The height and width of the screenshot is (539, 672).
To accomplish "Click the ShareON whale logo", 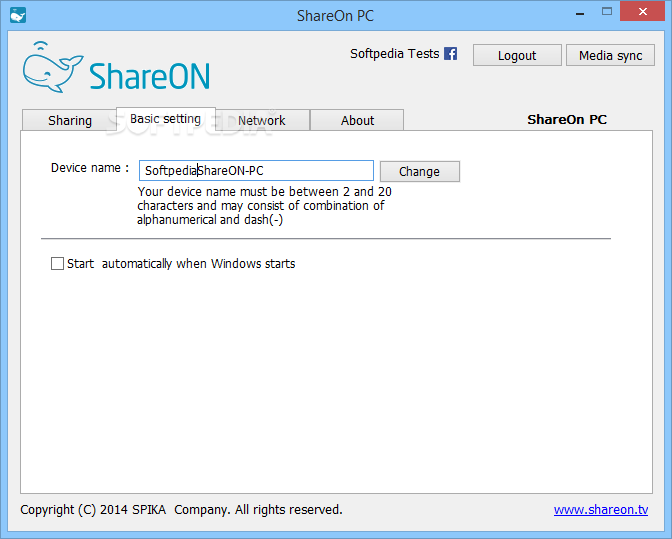I will coord(117,67).
